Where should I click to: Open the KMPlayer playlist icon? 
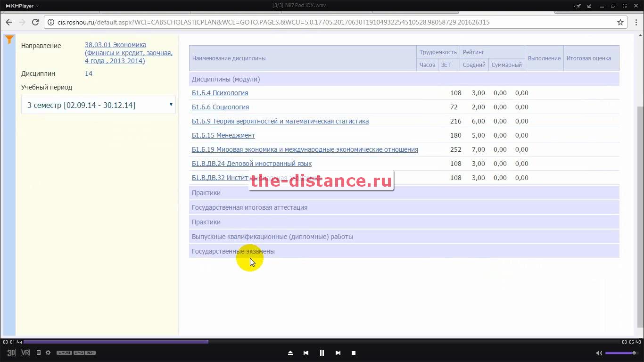pos(39,353)
